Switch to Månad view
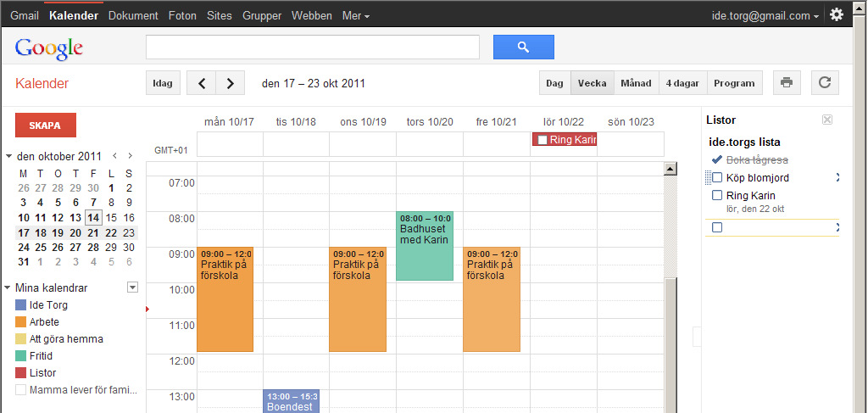The width and height of the screenshot is (868, 413). (x=636, y=83)
